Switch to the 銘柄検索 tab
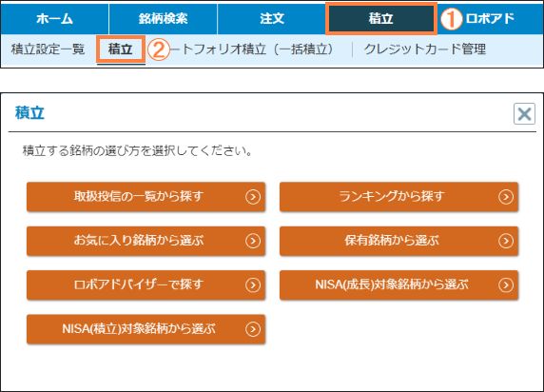 pos(163,18)
